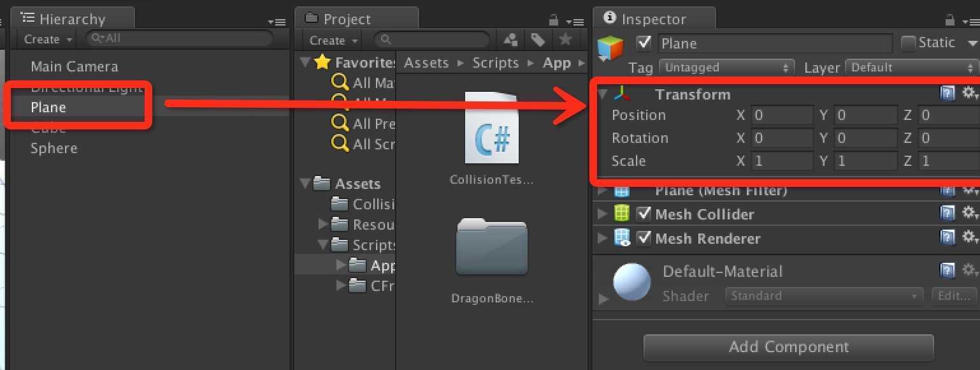This screenshot has height=370, width=980.
Task: Open the Tag dropdown showing Untagged
Action: point(726,68)
